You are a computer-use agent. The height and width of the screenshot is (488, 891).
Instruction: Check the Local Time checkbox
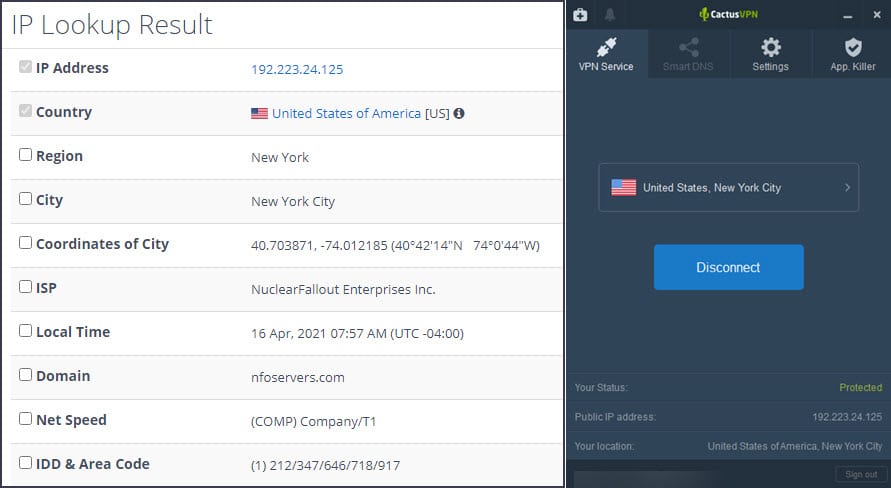point(25,331)
